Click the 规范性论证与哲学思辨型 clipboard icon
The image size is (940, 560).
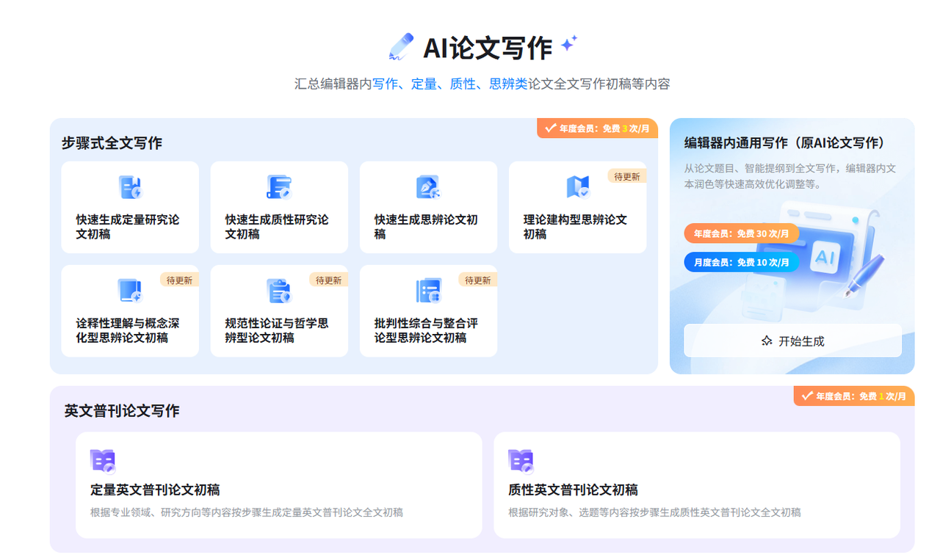[x=279, y=291]
